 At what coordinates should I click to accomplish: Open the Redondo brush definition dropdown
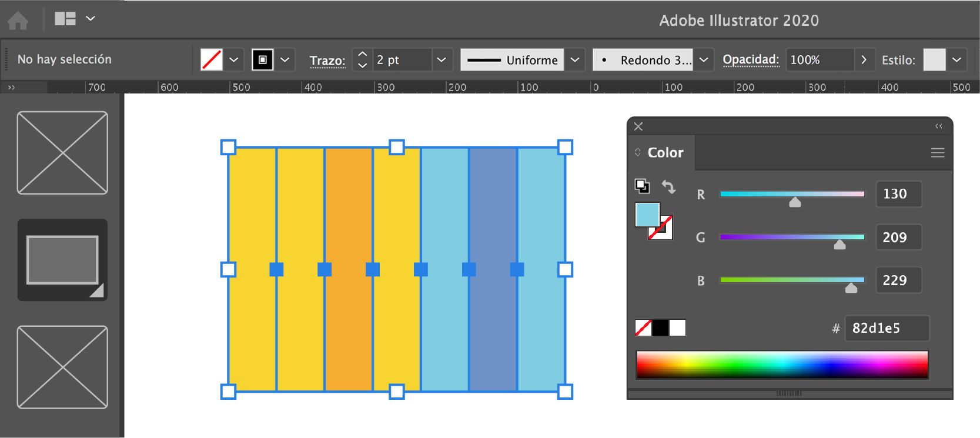click(x=704, y=60)
